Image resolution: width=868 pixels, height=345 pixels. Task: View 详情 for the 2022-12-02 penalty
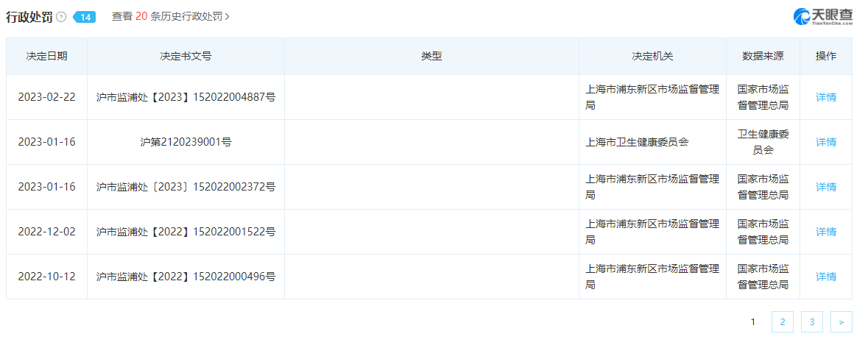825,232
